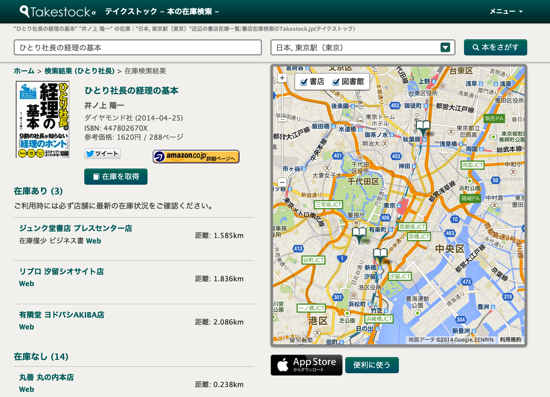Screen dimensions: 550x397
Task: Click the ISBN: 447802670X text
Action: coord(116,128)
